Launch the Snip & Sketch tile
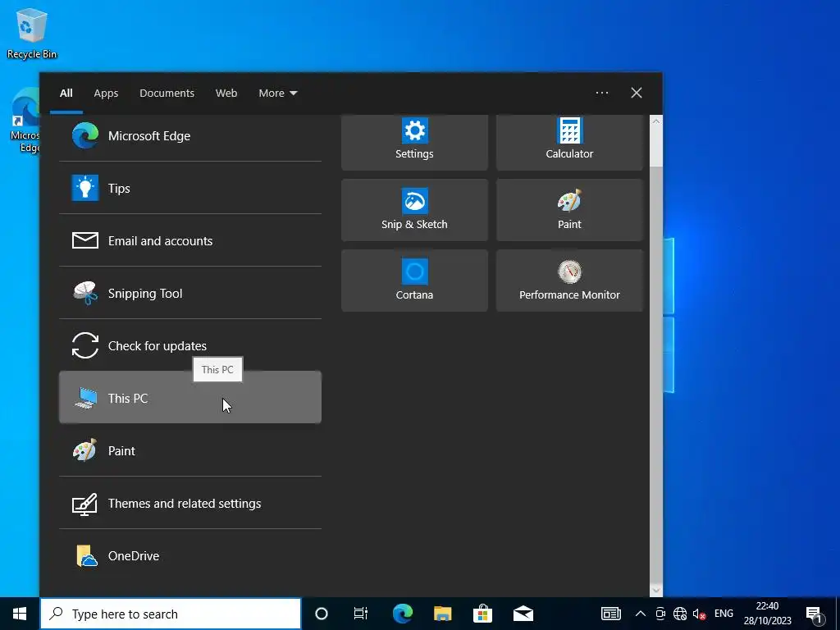 [x=414, y=210]
